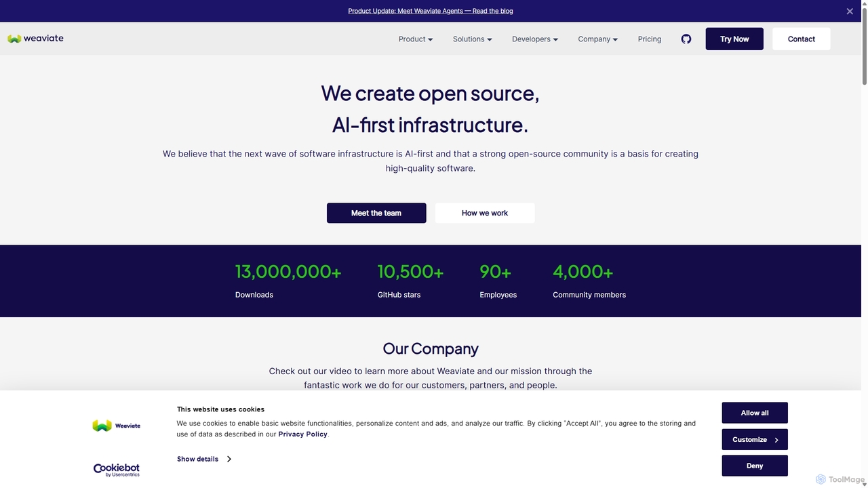The image size is (868, 488).
Task: Click the Weaviate logo in cookie banner
Action: pos(117,426)
